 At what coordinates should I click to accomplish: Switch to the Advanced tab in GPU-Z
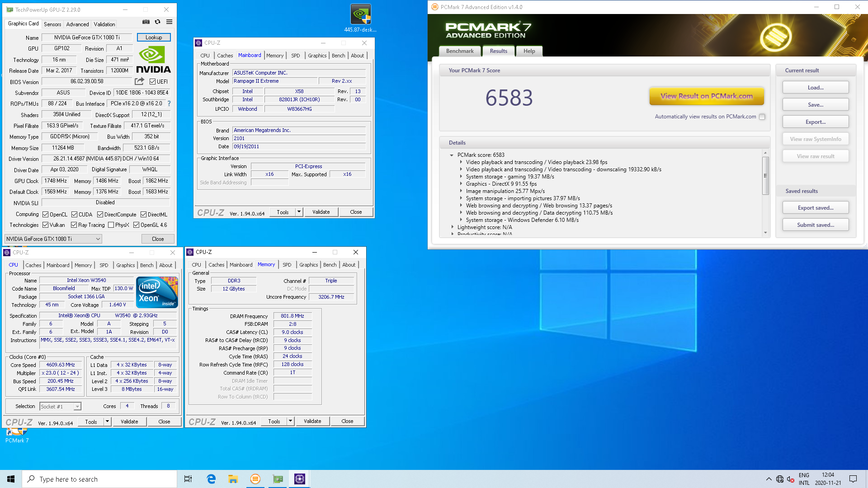[77, 24]
